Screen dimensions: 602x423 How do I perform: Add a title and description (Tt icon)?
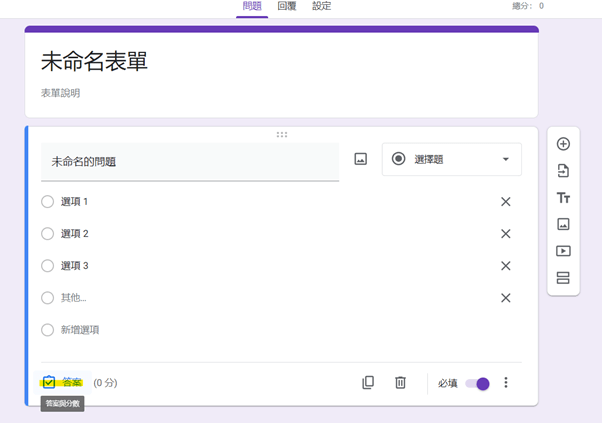point(563,198)
